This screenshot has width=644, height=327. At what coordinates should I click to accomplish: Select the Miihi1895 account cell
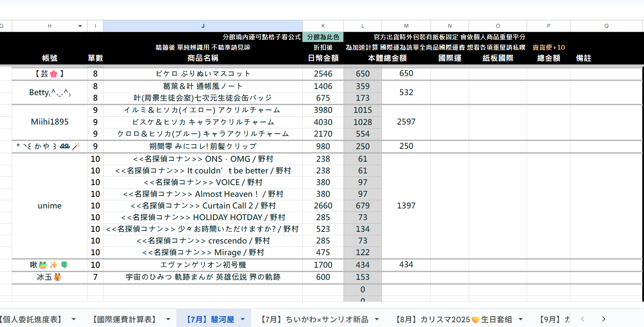pos(50,122)
